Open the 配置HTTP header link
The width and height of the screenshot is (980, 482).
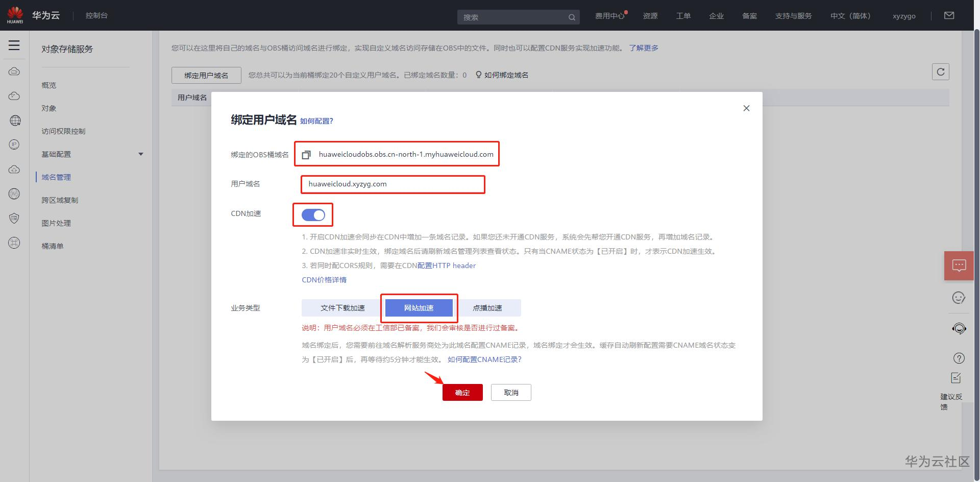click(x=447, y=266)
